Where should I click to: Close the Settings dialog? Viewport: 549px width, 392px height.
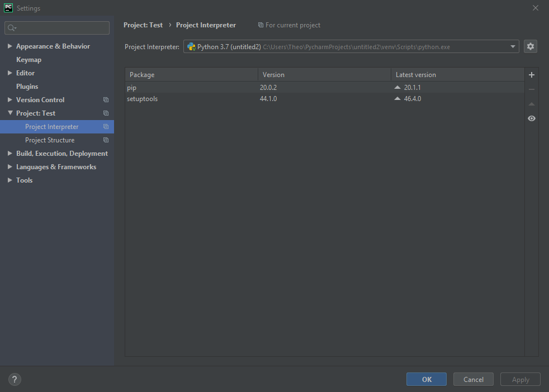point(536,8)
